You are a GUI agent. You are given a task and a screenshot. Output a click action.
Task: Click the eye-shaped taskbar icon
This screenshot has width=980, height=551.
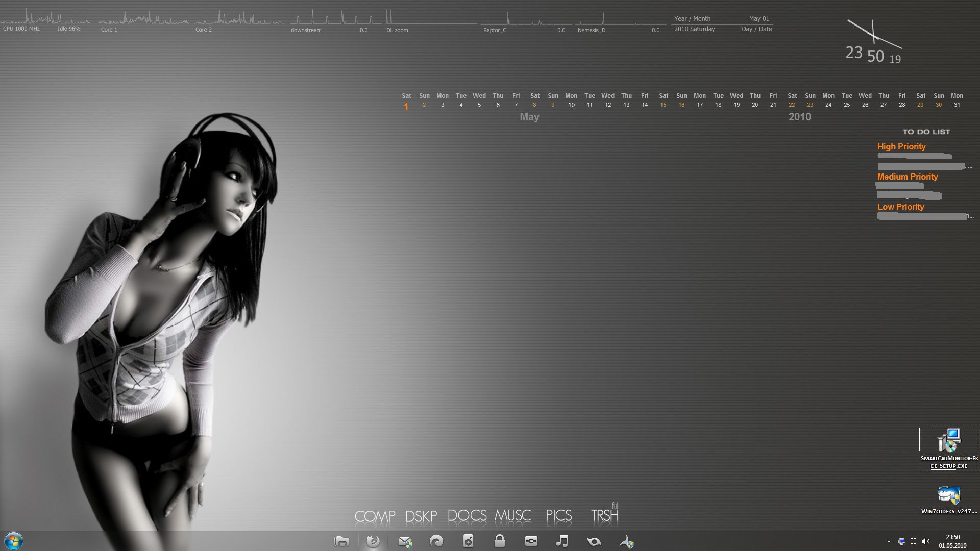594,542
